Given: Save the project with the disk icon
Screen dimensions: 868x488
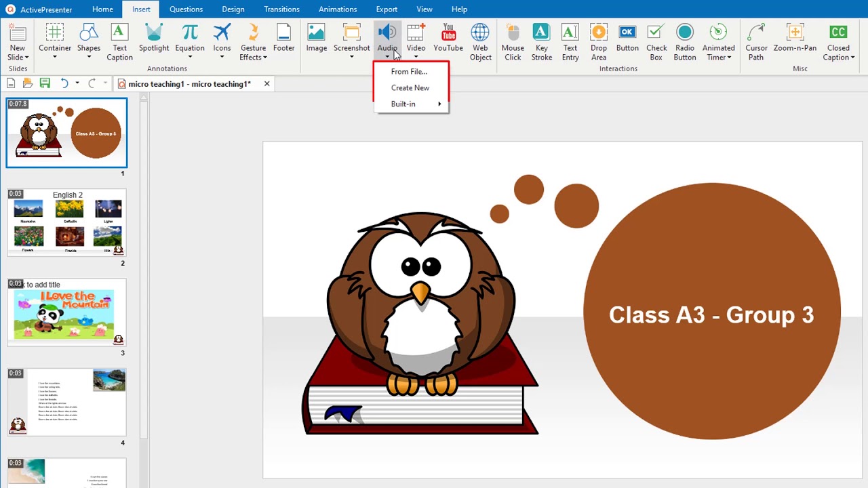Looking at the screenshot, I should click(x=45, y=83).
